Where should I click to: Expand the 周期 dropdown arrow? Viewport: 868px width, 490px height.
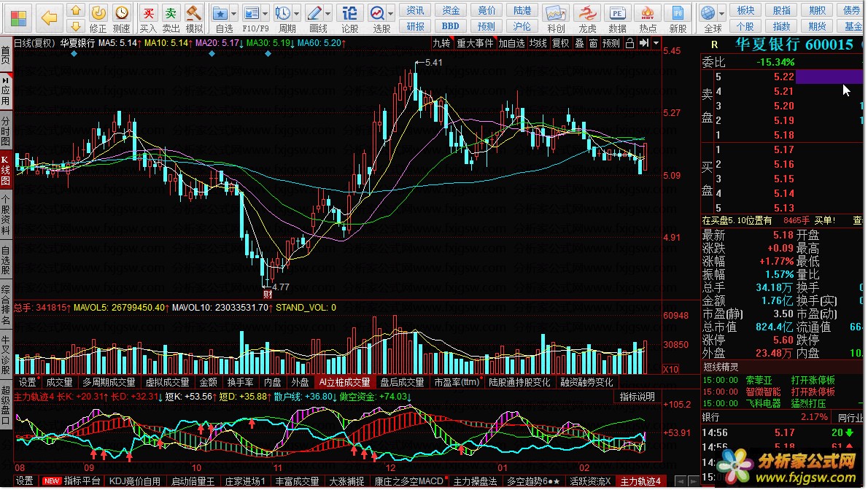coord(298,12)
